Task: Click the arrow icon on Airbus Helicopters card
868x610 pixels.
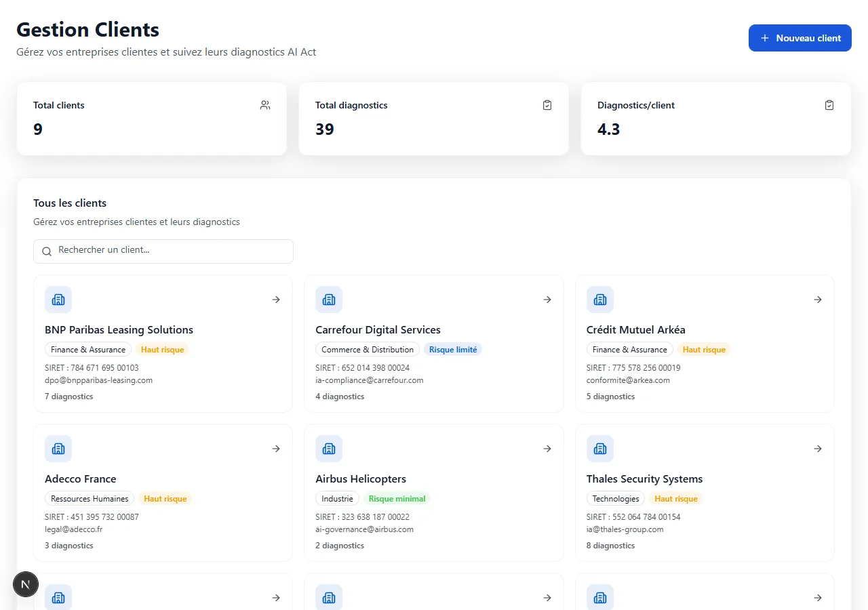Action: 547,449
